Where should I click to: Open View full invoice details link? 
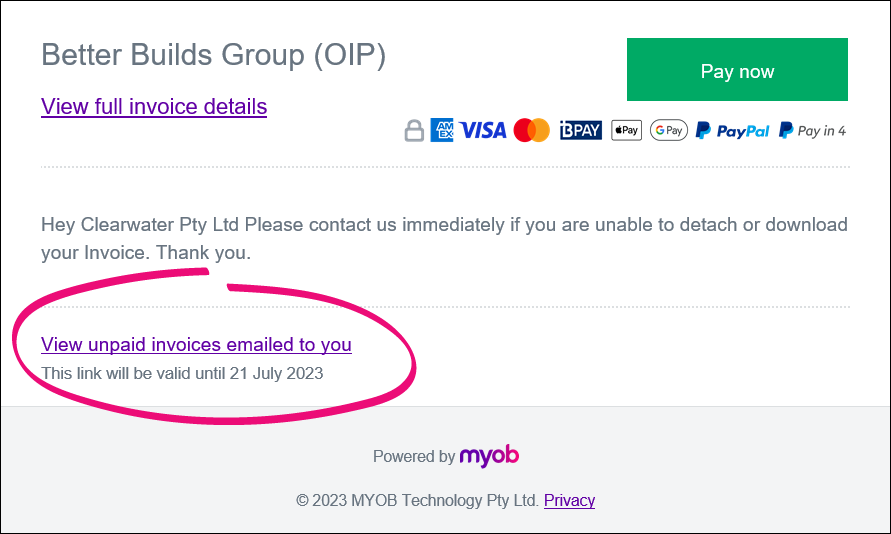[154, 106]
